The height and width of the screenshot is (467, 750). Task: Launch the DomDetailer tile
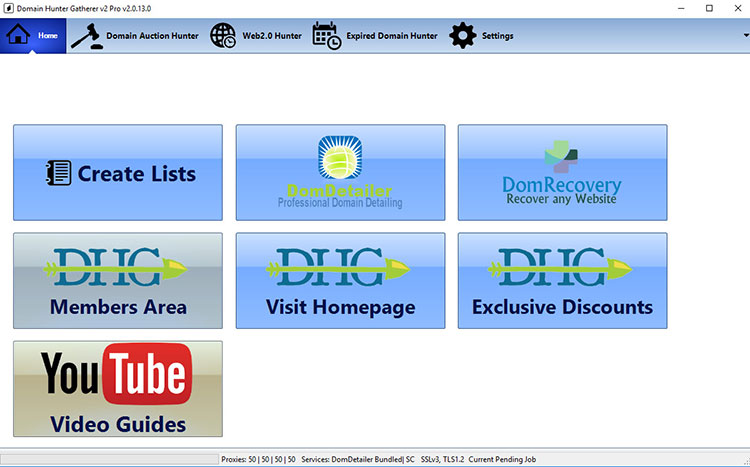(340, 173)
